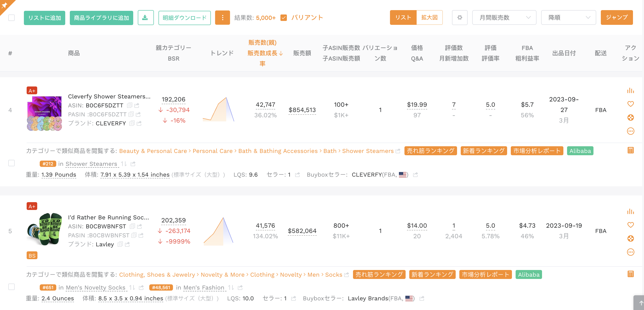Open bar chart icon for Running Socks row
This screenshot has width=644, height=310.
click(630, 211)
